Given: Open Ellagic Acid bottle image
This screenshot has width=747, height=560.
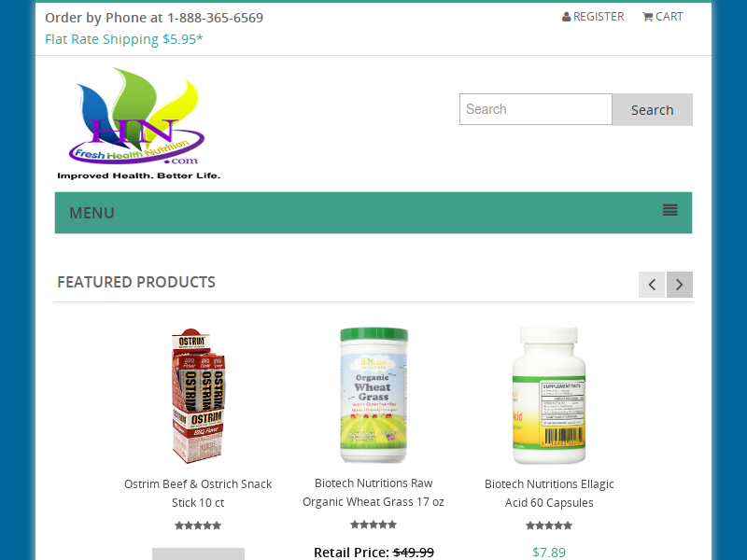Looking at the screenshot, I should click(x=549, y=396).
